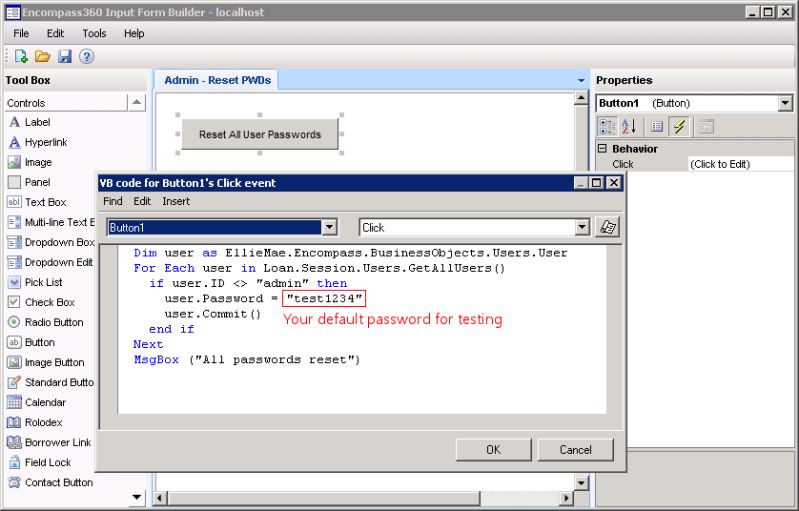Click the New Form toolbar icon

point(21,56)
